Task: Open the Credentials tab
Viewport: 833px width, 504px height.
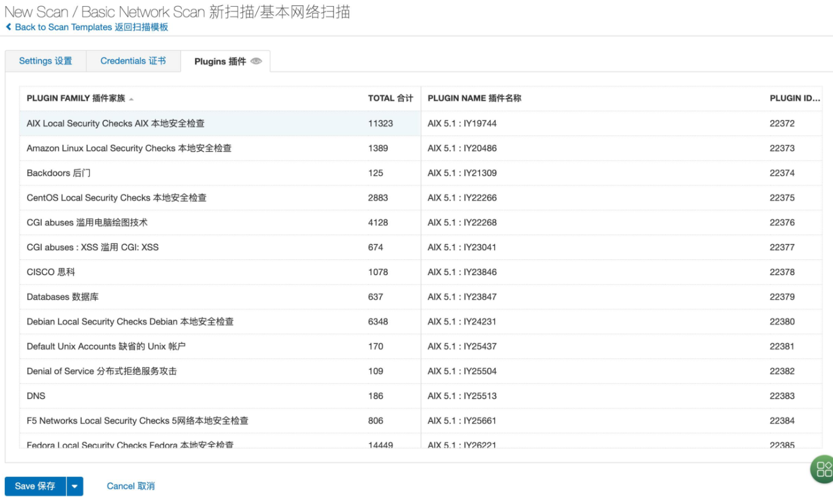Action: 133,61
